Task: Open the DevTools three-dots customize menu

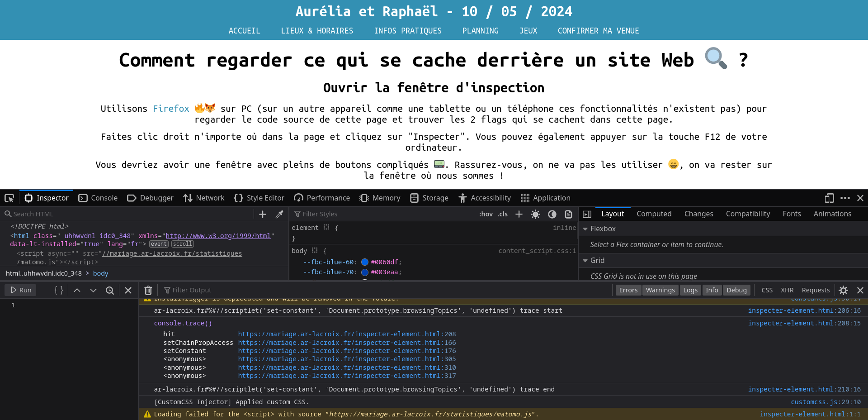Action: pyautogui.click(x=845, y=198)
